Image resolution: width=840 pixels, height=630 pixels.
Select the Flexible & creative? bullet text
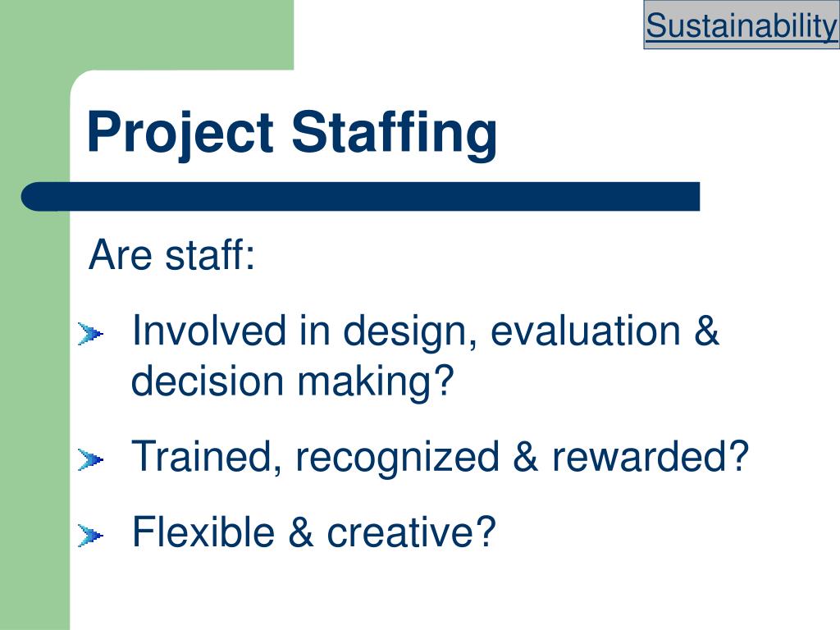point(314,532)
